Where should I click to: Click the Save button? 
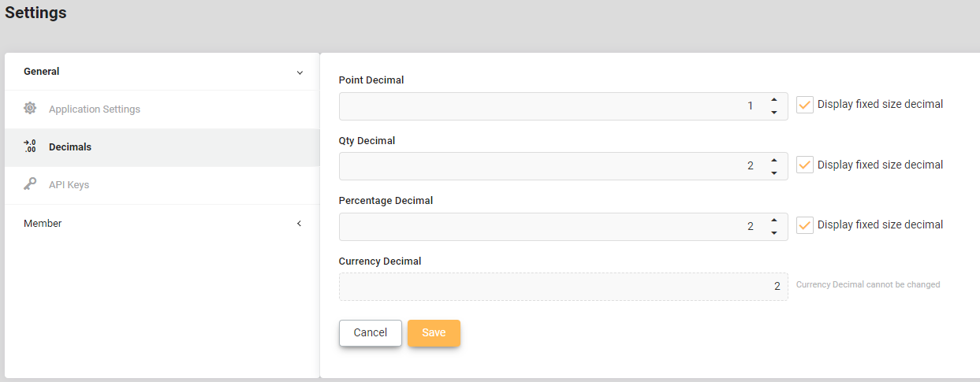pyautogui.click(x=434, y=333)
